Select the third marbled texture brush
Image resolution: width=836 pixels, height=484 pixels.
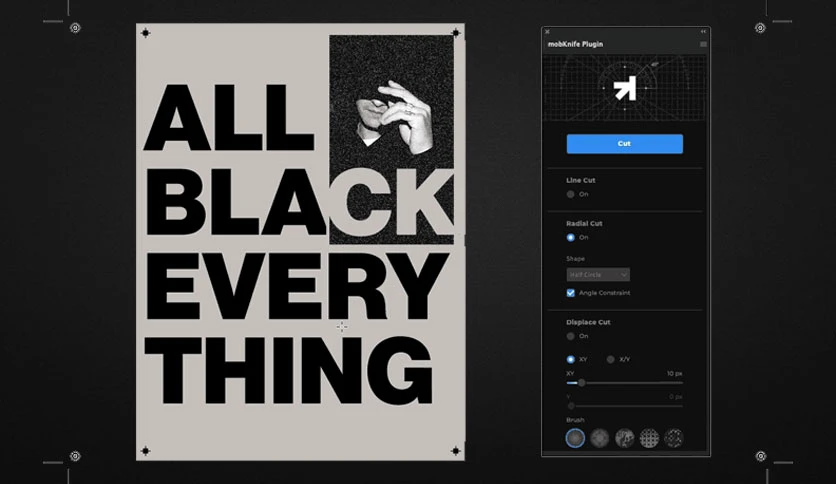click(624, 438)
